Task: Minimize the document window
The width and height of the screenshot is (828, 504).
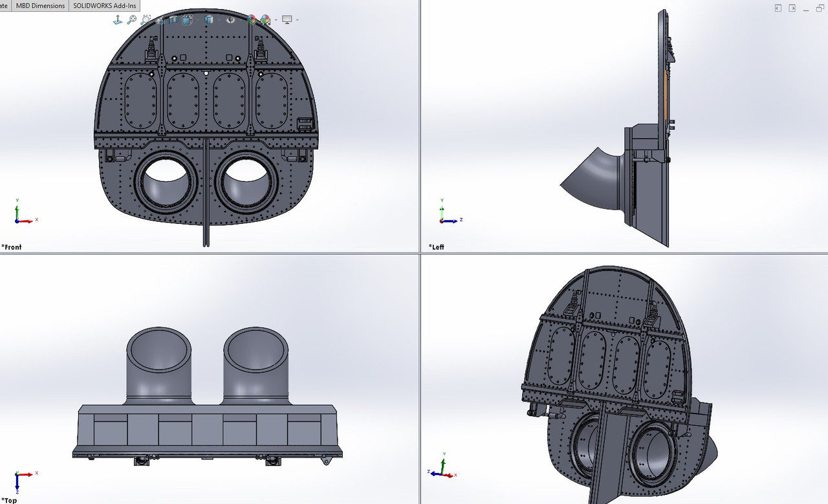Action: click(x=806, y=10)
